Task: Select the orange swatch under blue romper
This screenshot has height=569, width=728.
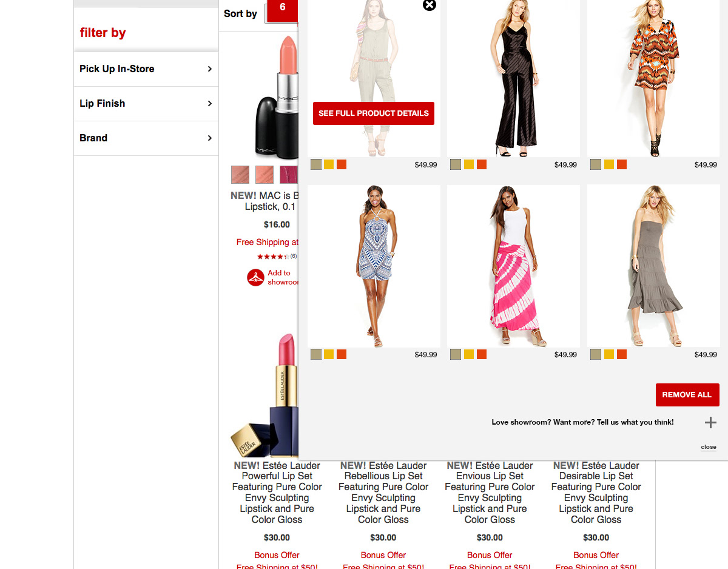Action: coord(342,354)
